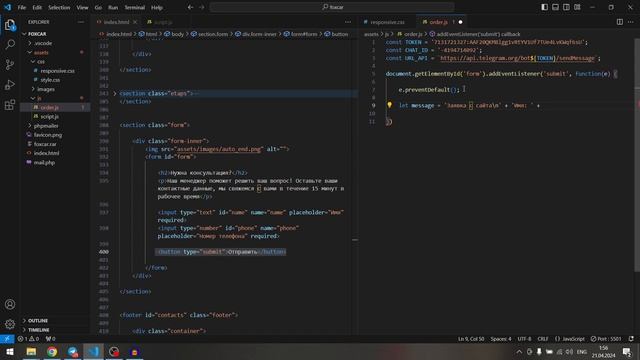This screenshot has height=360, width=640.
Task: Toggle the primary side bar layout icon
Action: click(544, 7)
